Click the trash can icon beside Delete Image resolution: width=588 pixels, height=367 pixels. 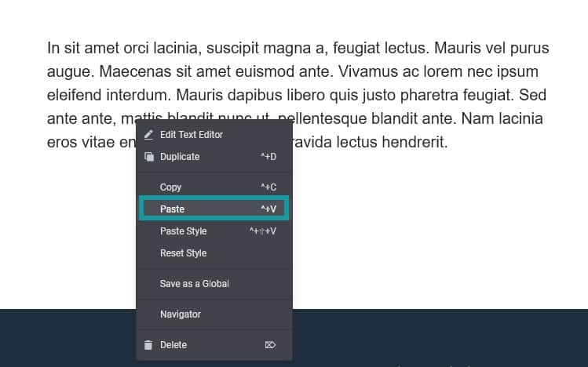pyautogui.click(x=148, y=345)
